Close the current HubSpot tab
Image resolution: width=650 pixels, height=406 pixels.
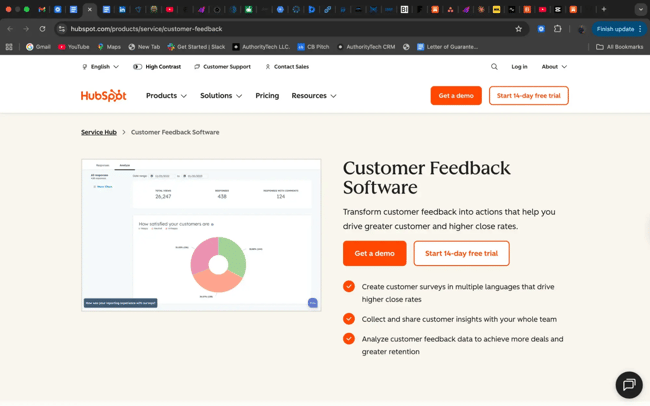coord(90,9)
